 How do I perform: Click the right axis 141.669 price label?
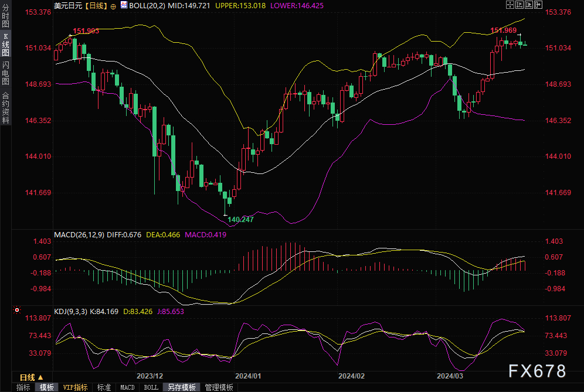tap(558, 193)
